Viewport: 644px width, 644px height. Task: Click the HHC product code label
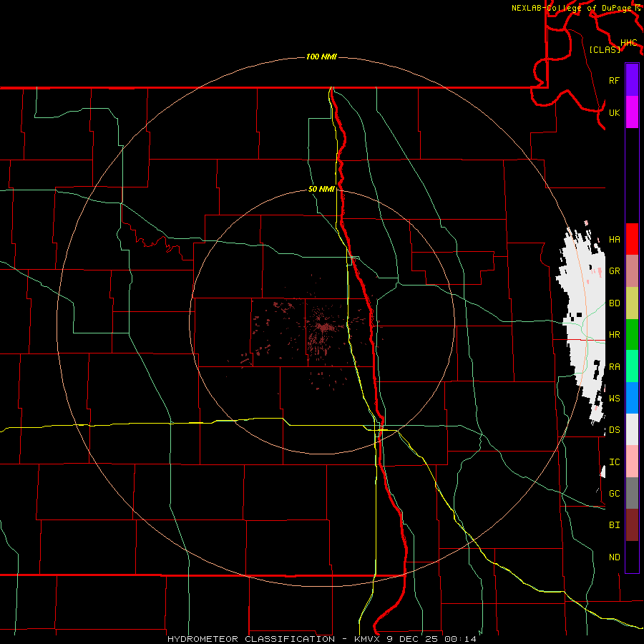click(629, 43)
